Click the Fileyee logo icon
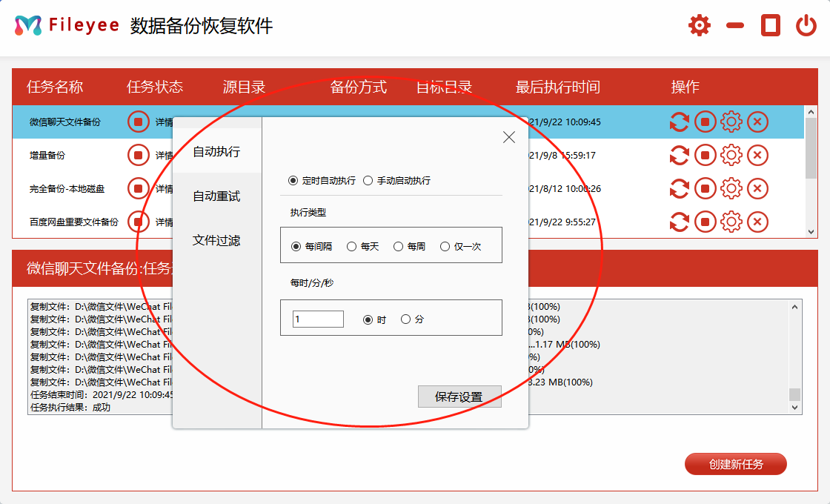Image resolution: width=830 pixels, height=504 pixels. pyautogui.click(x=29, y=24)
